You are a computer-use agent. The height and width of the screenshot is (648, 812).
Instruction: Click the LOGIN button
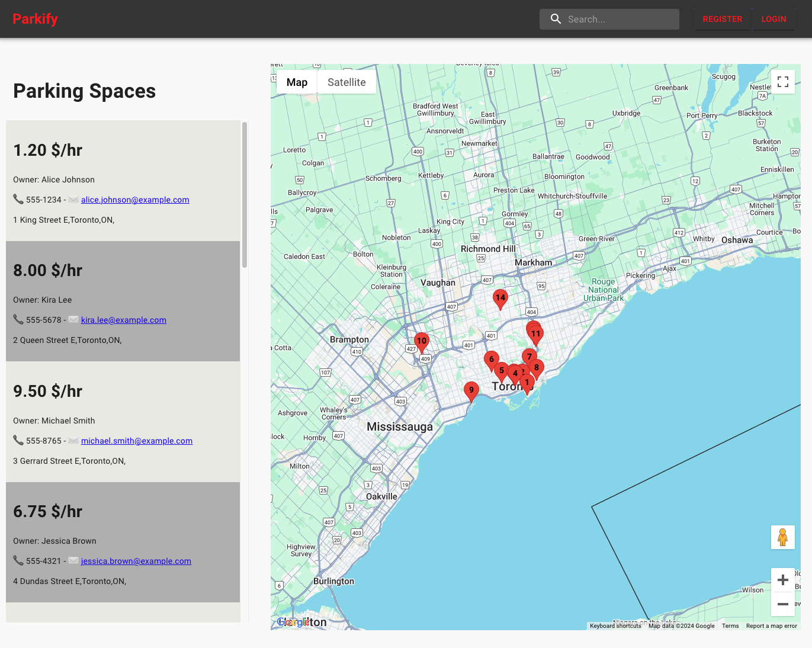[x=774, y=19]
